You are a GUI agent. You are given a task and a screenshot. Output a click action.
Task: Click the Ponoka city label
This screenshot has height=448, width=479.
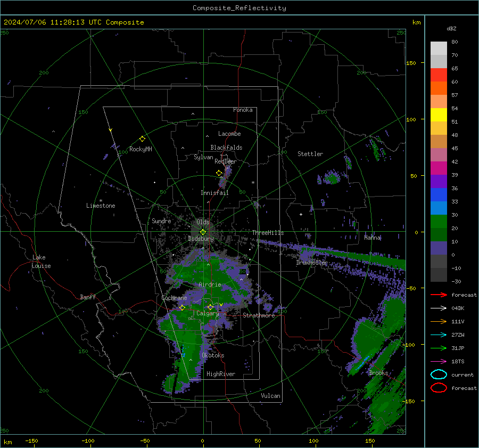point(243,110)
